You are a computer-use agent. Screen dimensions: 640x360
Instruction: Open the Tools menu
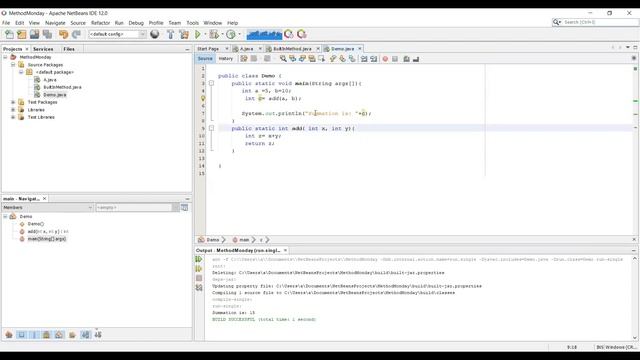pos(192,23)
